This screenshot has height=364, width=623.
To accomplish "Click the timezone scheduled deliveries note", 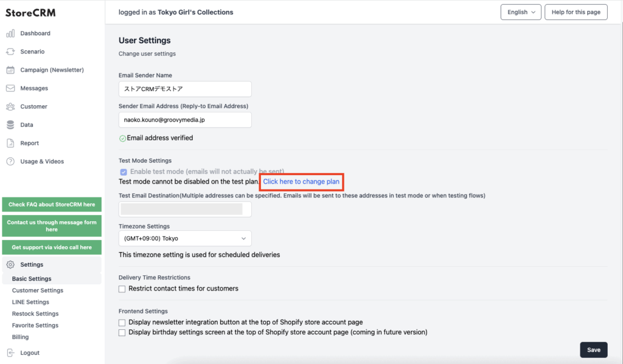I will (199, 255).
